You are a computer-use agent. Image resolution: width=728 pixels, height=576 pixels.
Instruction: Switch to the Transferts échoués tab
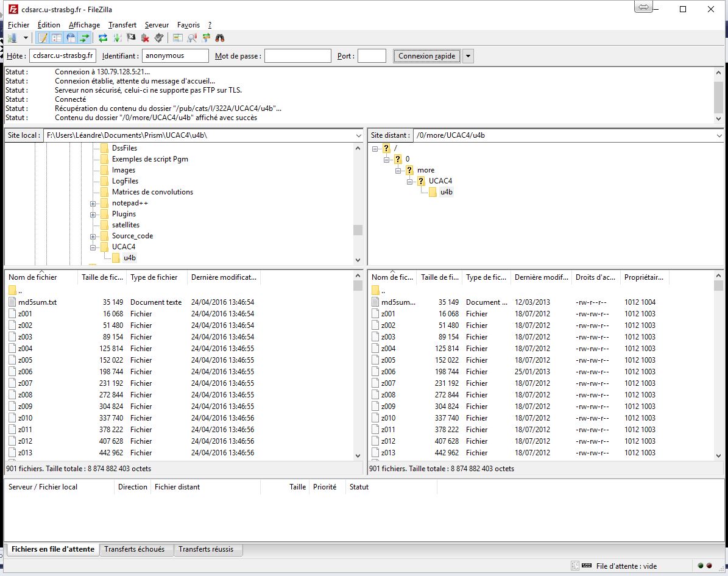134,549
